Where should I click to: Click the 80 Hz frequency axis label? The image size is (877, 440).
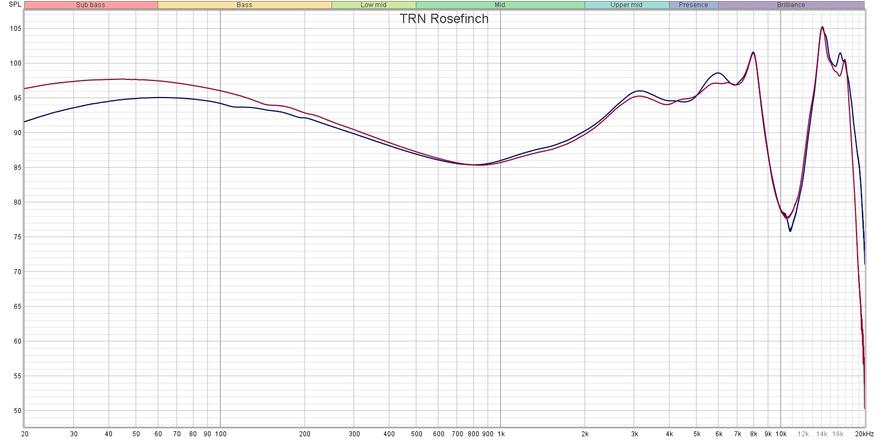[193, 434]
